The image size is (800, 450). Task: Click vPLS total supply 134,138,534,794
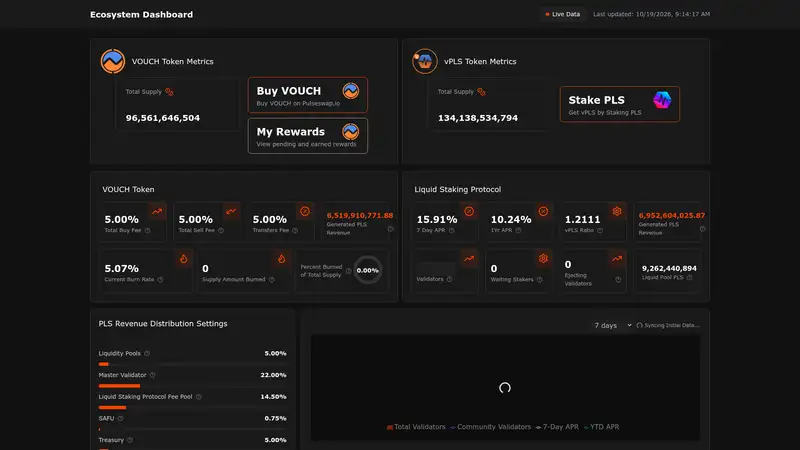pyautogui.click(x=478, y=118)
